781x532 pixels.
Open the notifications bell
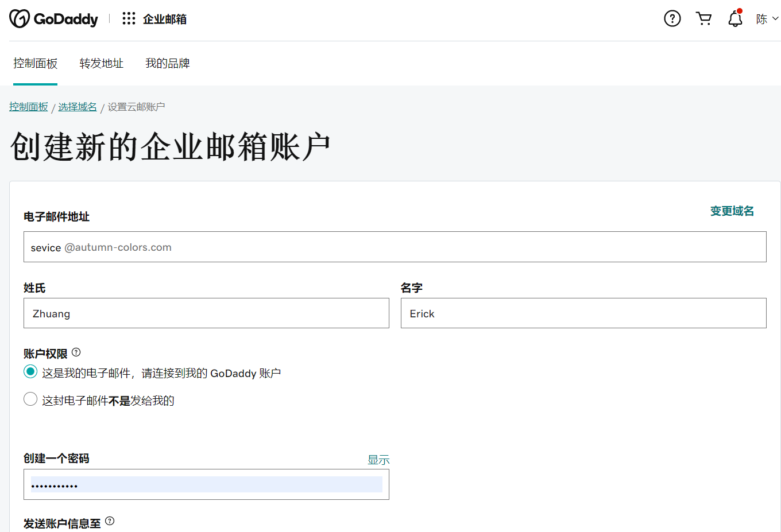[x=735, y=19]
